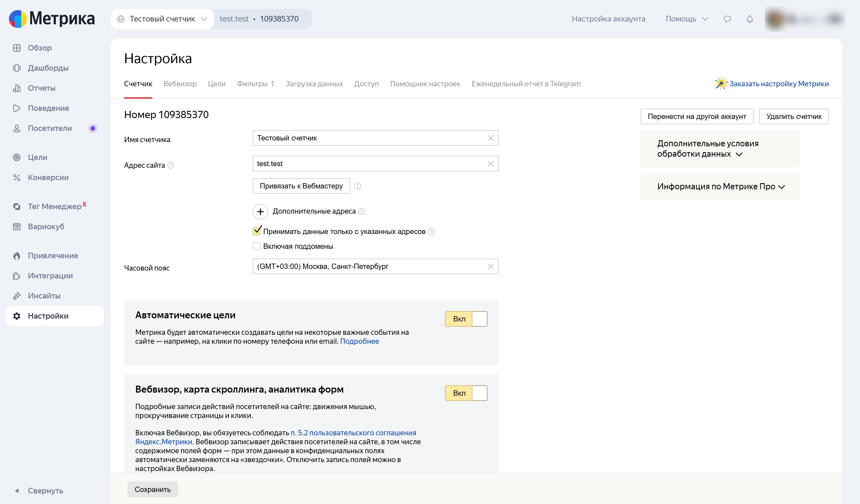
Task: Open help icon next to Адрес сайта
Action: [x=171, y=165]
